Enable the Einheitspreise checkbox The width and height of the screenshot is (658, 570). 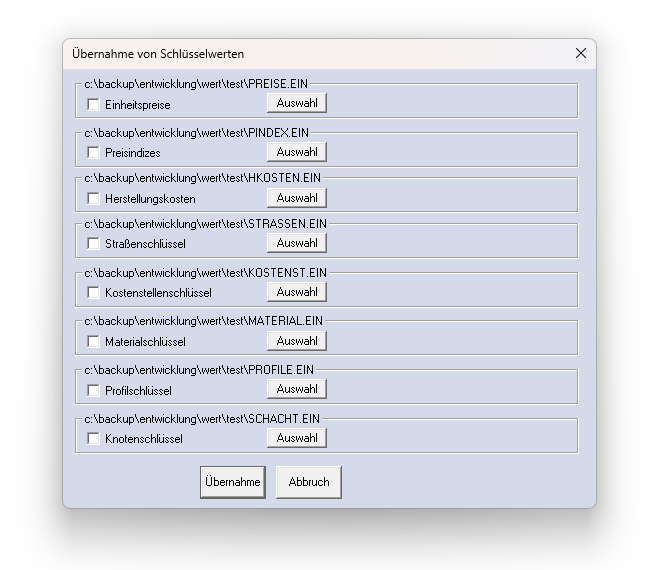[94, 104]
